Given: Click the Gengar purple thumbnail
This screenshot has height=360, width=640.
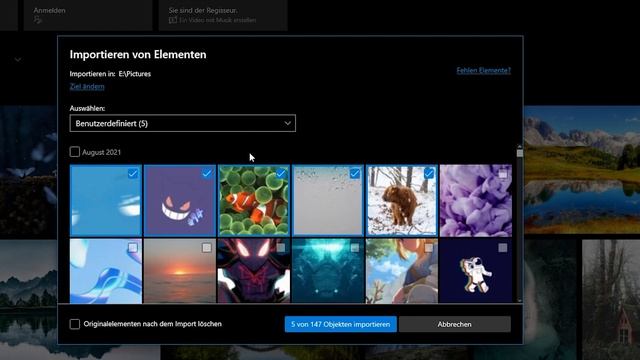Looking at the screenshot, I should pos(180,201).
